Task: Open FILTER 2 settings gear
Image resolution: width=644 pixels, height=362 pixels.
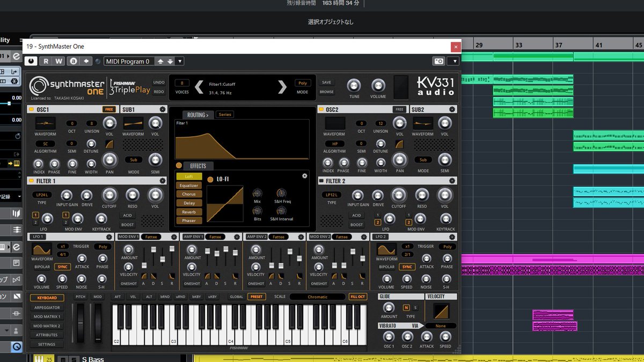Action: [452, 181]
